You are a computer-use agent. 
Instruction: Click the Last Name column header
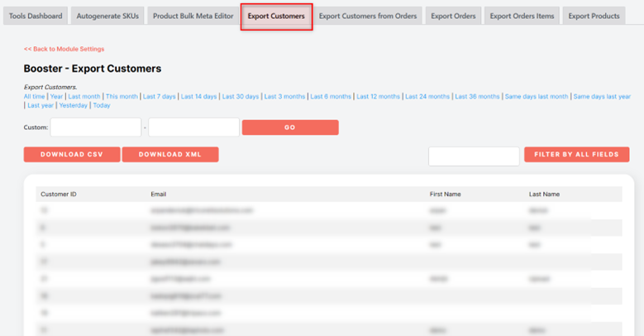coord(544,194)
